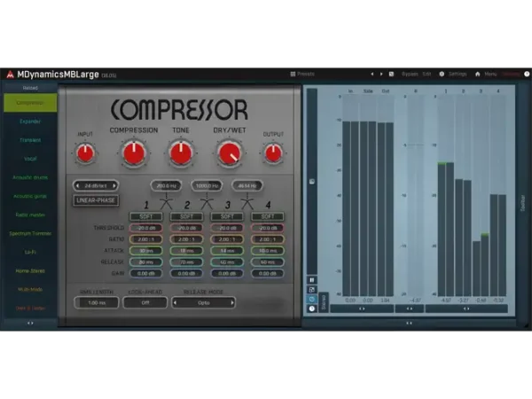Screen dimensions: 532x399
Task: Select the Multi-Mode device
Action: [x=30, y=289]
